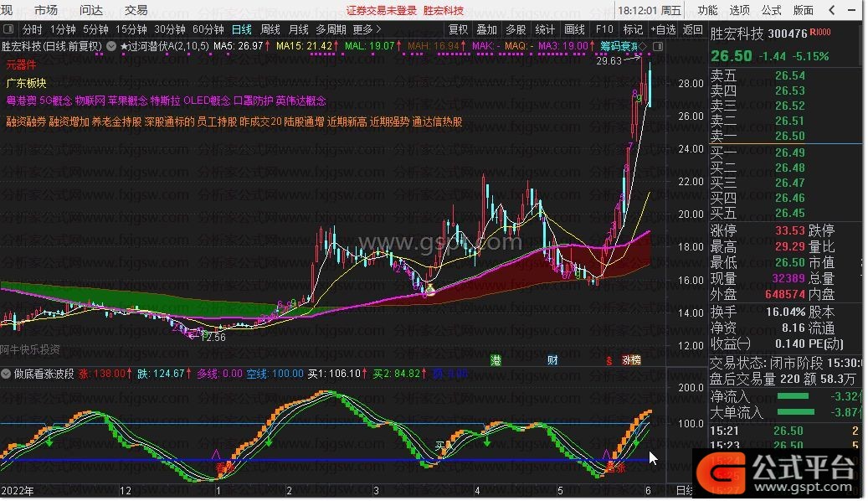The image size is (868, 501).
Task: Expand the 更多 periods menu
Action: tap(367, 29)
